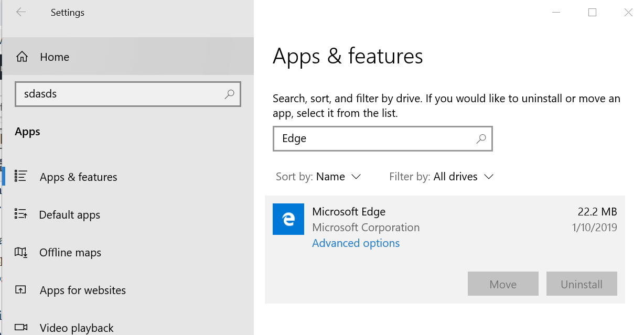
Task: Click the Offline maps map icon
Action: [21, 252]
